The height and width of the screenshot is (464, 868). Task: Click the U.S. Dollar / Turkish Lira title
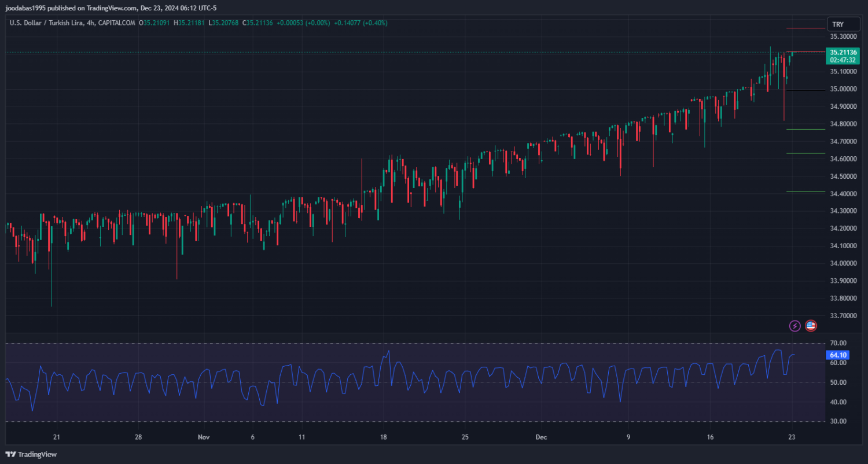click(47, 23)
